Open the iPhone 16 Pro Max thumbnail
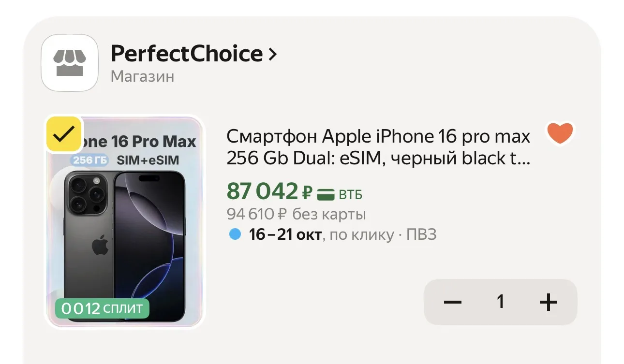Screen dimensions: 624x364 click(x=125, y=222)
